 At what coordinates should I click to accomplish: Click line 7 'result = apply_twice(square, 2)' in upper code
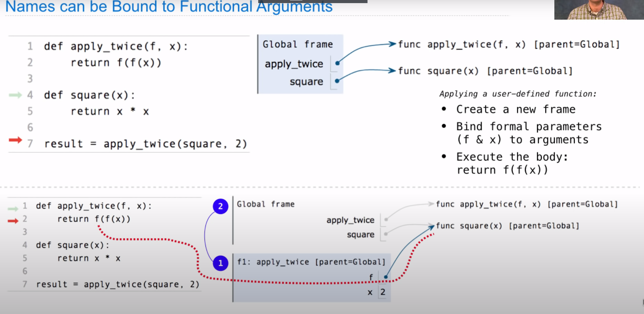(145, 144)
